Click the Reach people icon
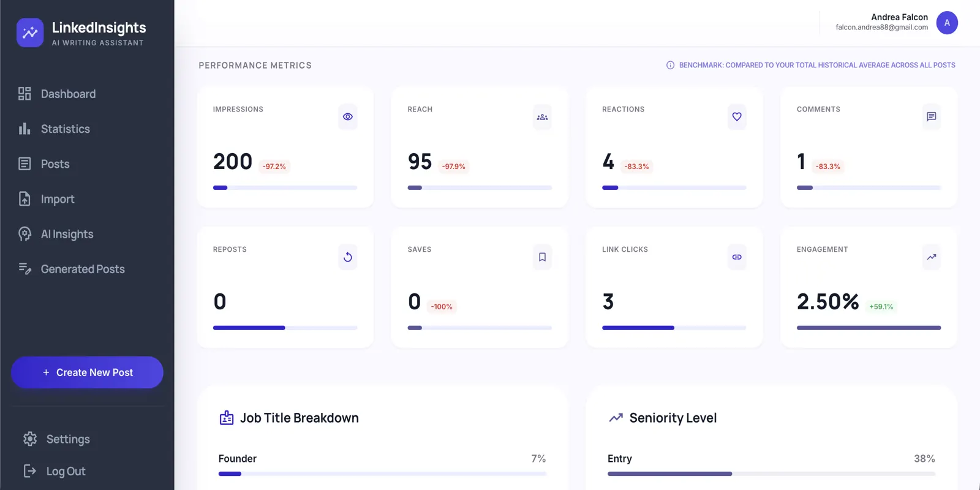The width and height of the screenshot is (980, 490). [542, 117]
